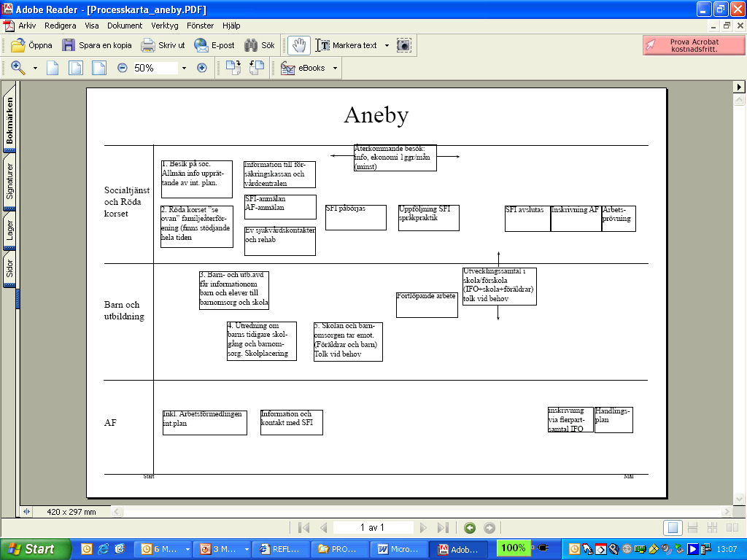This screenshot has height=560, width=747.
Task: Open the zoom tool dropdown arrow
Action: click(x=35, y=69)
